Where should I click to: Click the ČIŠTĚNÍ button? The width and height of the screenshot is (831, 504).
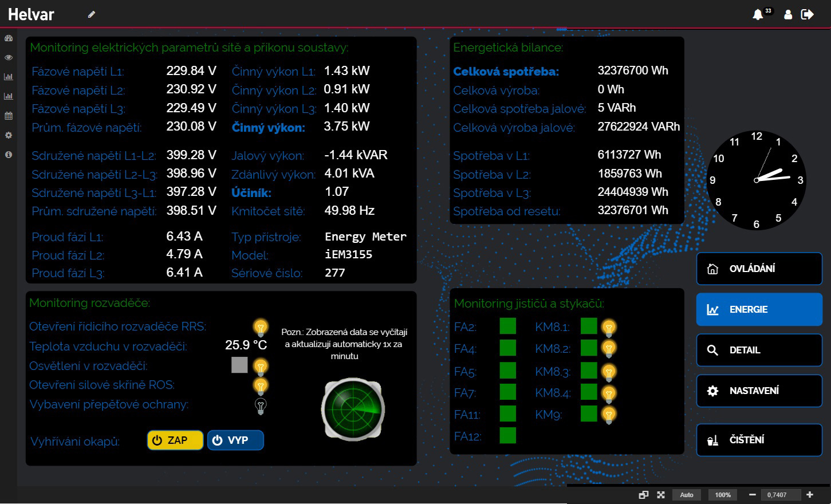tap(759, 440)
